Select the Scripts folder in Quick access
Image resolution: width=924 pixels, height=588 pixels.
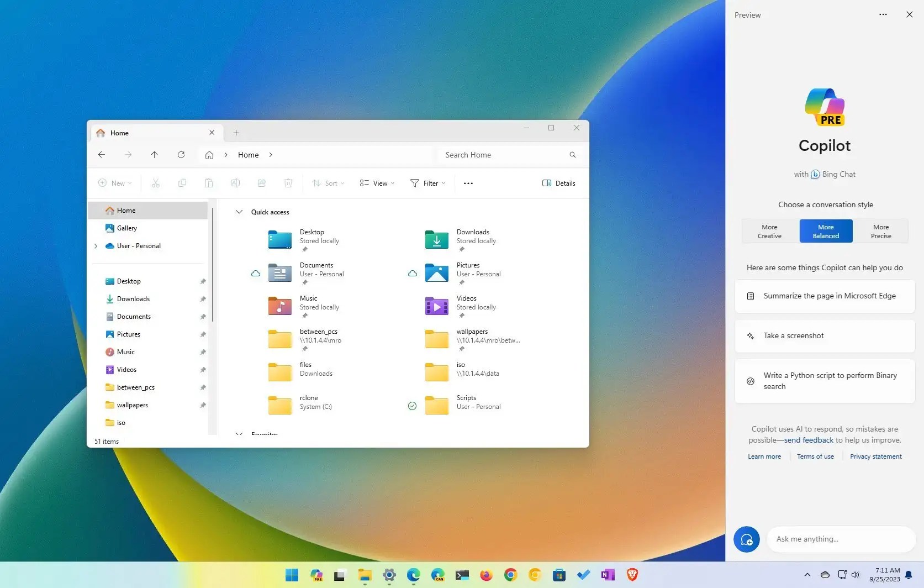[x=462, y=405]
